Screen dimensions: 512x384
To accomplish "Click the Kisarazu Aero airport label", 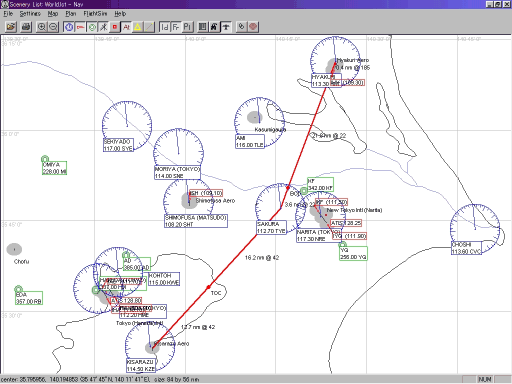I will [x=171, y=343].
